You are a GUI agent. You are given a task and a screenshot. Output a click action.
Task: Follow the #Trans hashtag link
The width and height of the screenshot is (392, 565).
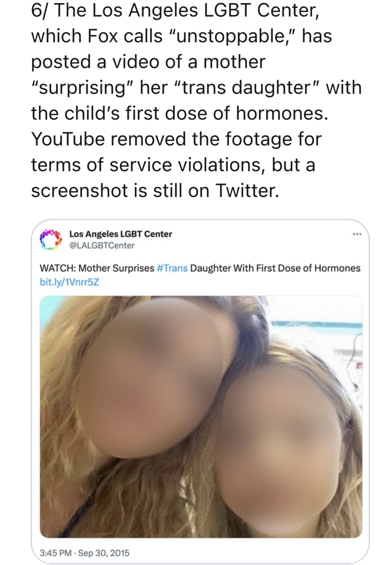(x=172, y=268)
